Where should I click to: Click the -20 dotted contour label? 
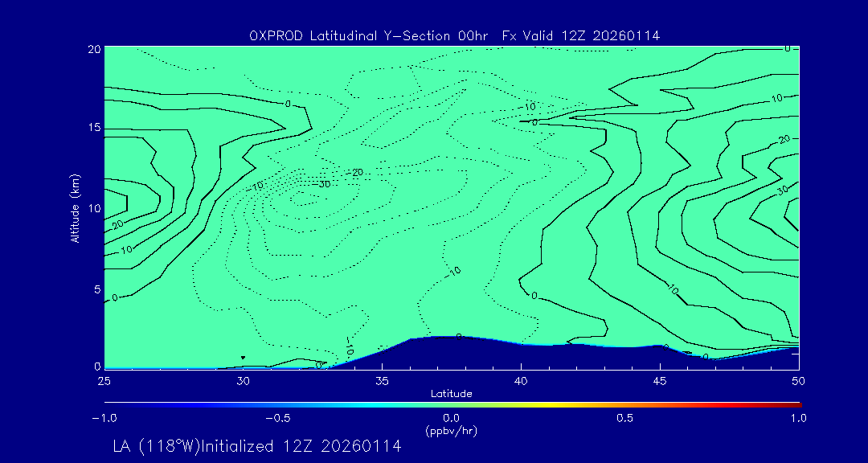(355, 172)
